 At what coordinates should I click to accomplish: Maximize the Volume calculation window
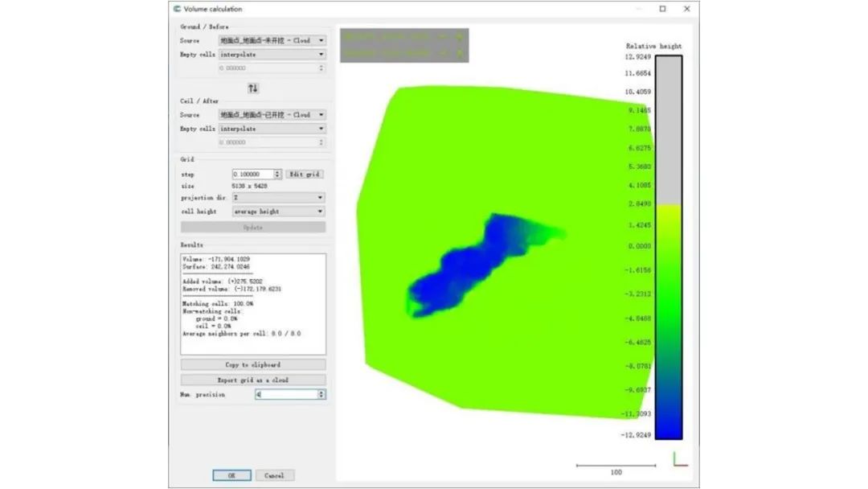pyautogui.click(x=662, y=9)
